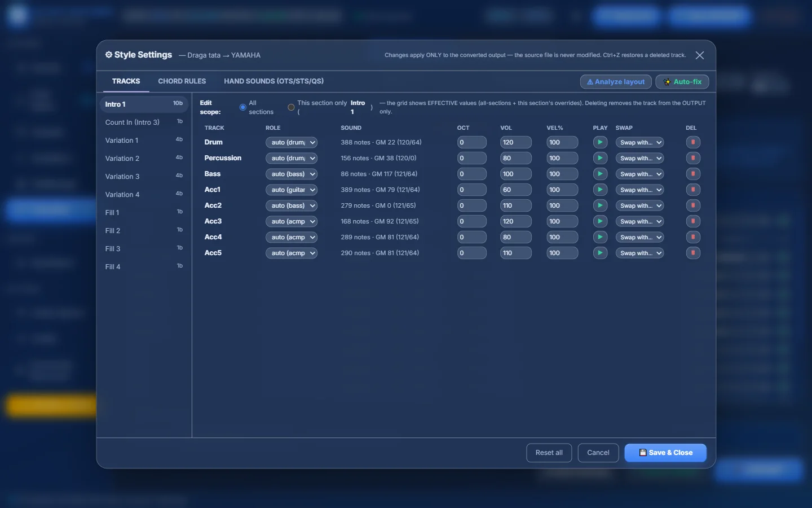Delete the Acc1 track
The height and width of the screenshot is (508, 812).
pos(693,190)
